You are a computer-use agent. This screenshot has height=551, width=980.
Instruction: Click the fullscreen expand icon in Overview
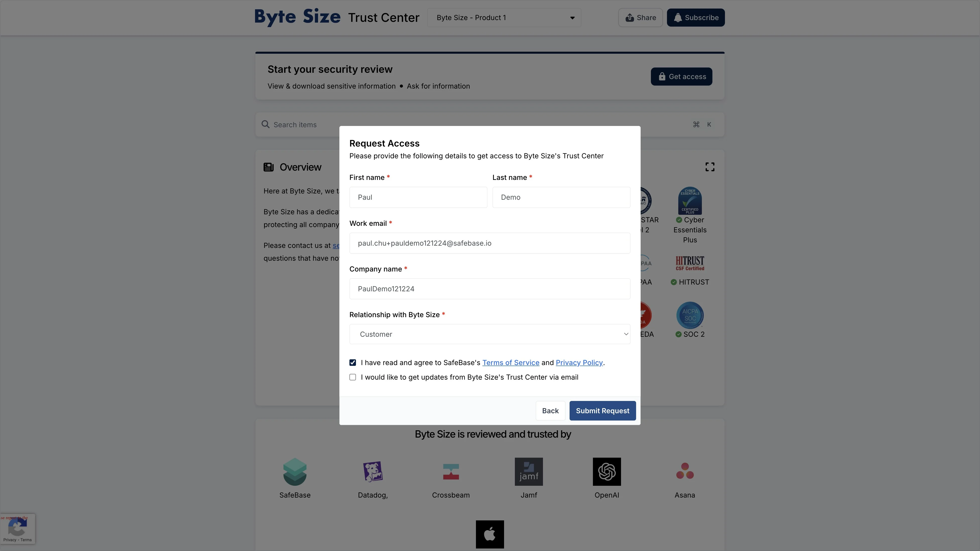tap(709, 167)
